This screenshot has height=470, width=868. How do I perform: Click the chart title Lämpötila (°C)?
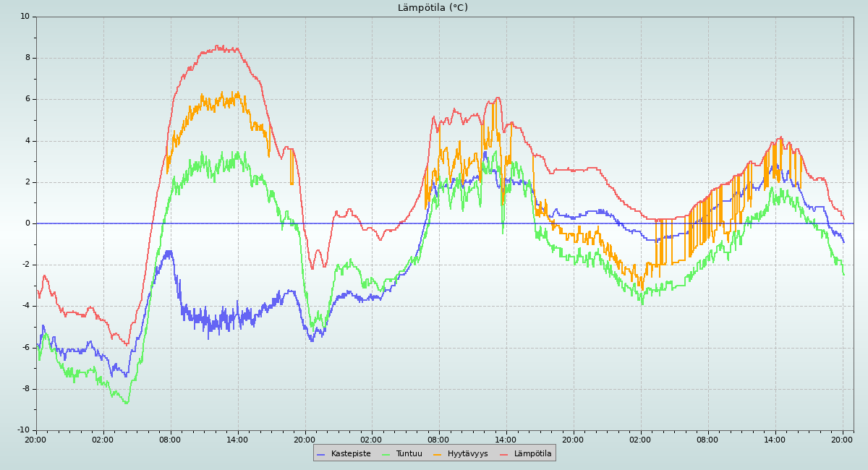pos(433,8)
